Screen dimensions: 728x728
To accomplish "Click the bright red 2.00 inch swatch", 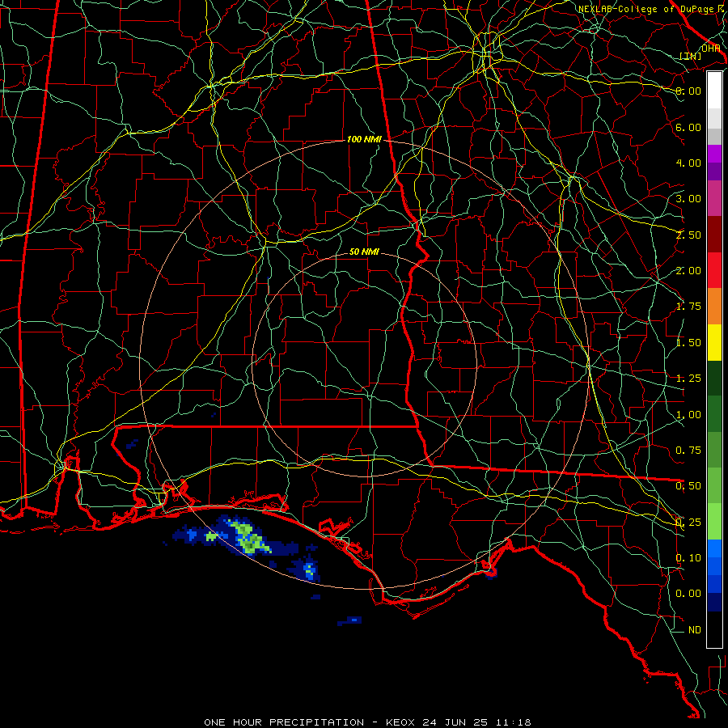I will pyautogui.click(x=714, y=270).
